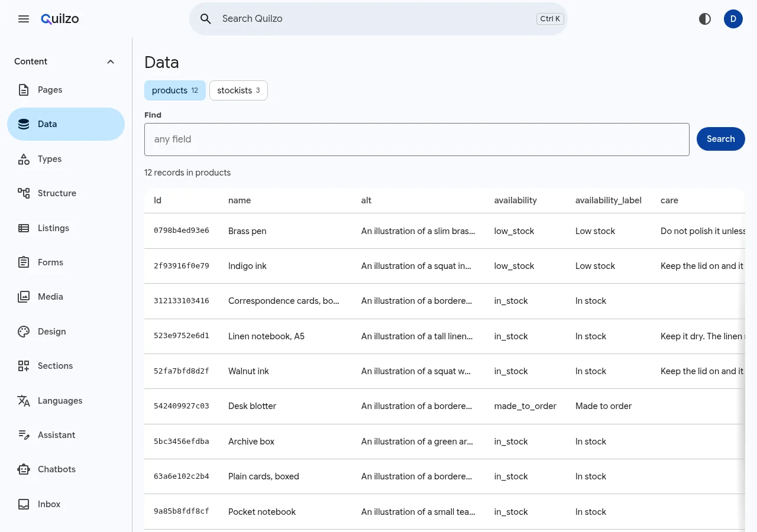Image resolution: width=757 pixels, height=532 pixels.
Task: Open Pages from the sidebar
Action: point(66,90)
